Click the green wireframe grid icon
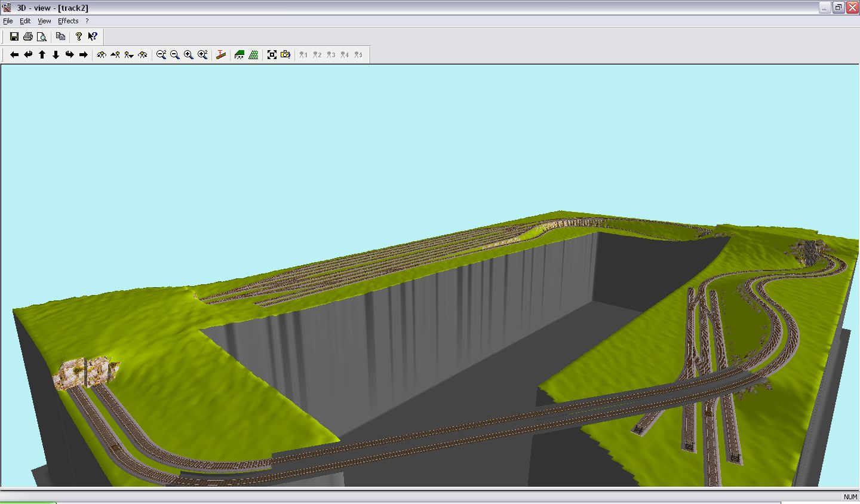Screen dimensions: 860x504 pyautogui.click(x=253, y=55)
